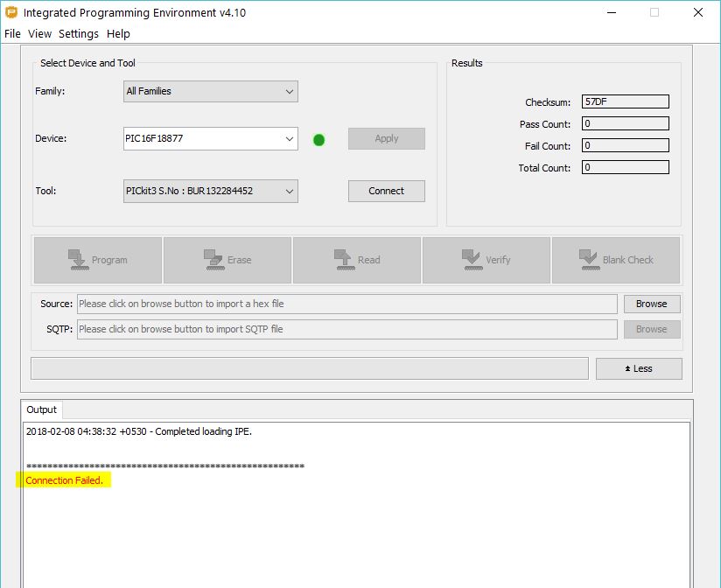Click the Checksum field showing 57DF

tap(626, 101)
